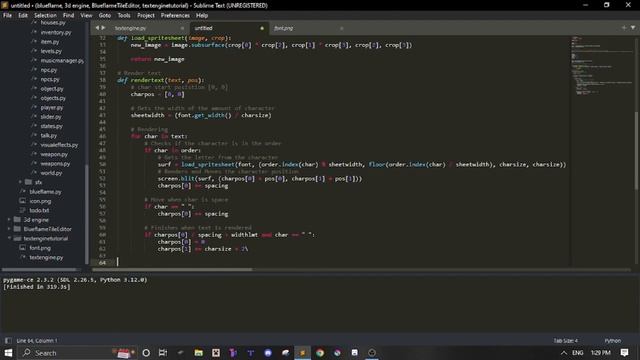Open the Project menu
640x360 pixels.
click(146, 16)
